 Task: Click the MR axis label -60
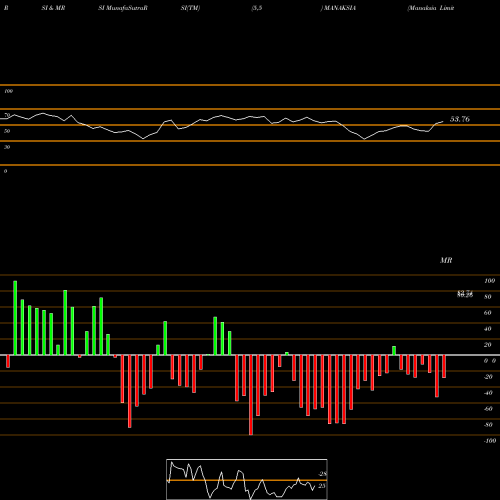(x=488, y=409)
